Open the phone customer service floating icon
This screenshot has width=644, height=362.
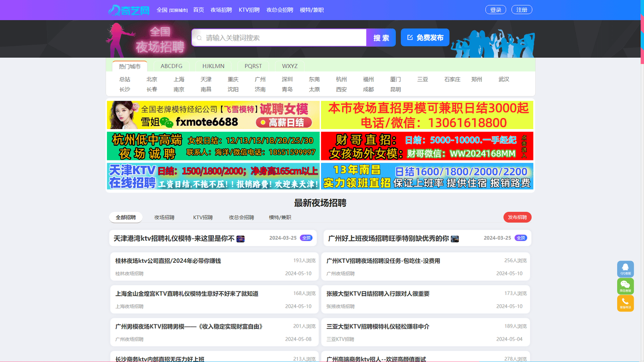(625, 303)
